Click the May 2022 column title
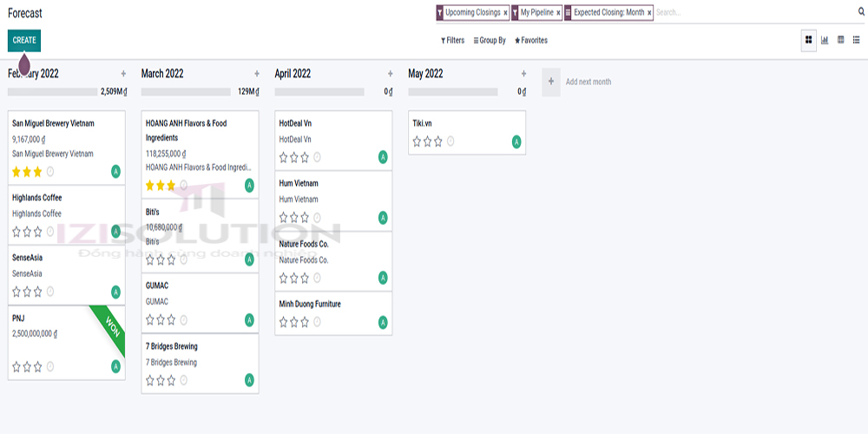Screen dimensions: 868x434 tap(425, 74)
